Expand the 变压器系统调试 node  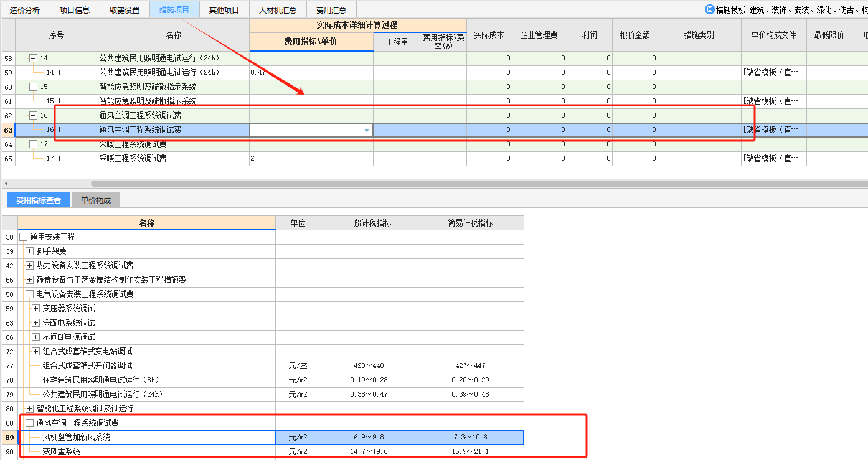[x=35, y=309]
